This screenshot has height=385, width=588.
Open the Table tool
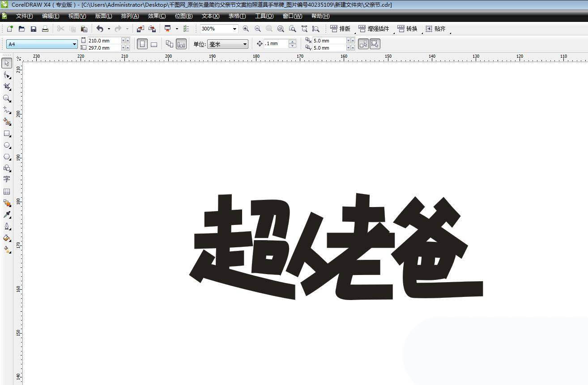[x=7, y=191]
